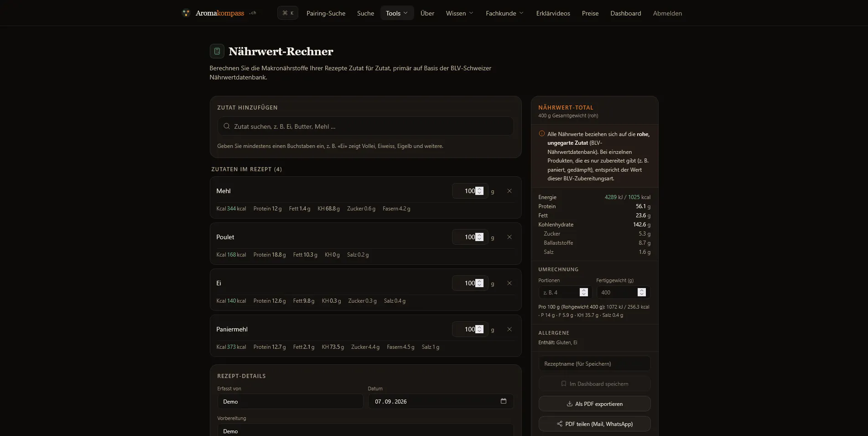Expand the Fachkunde dropdown menu

[x=504, y=13]
